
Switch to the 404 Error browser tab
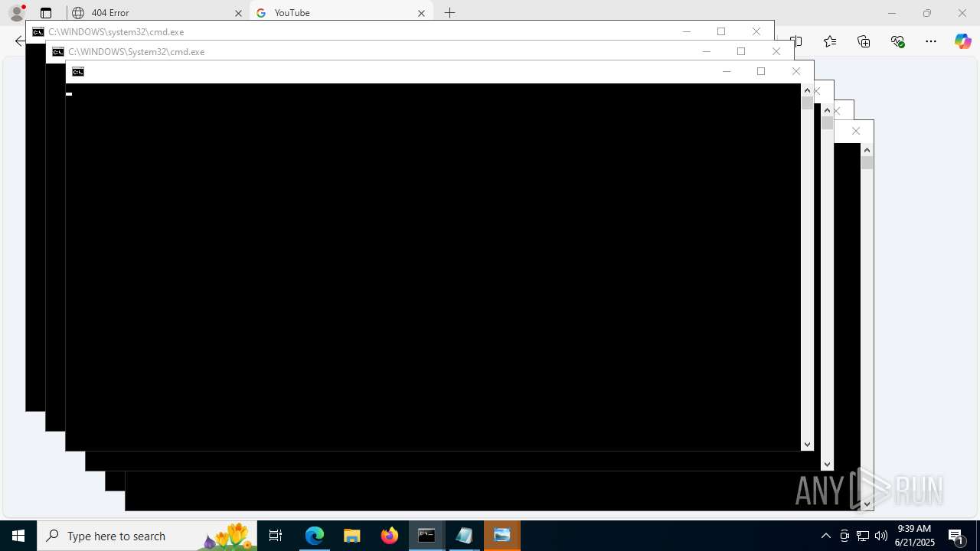[157, 13]
